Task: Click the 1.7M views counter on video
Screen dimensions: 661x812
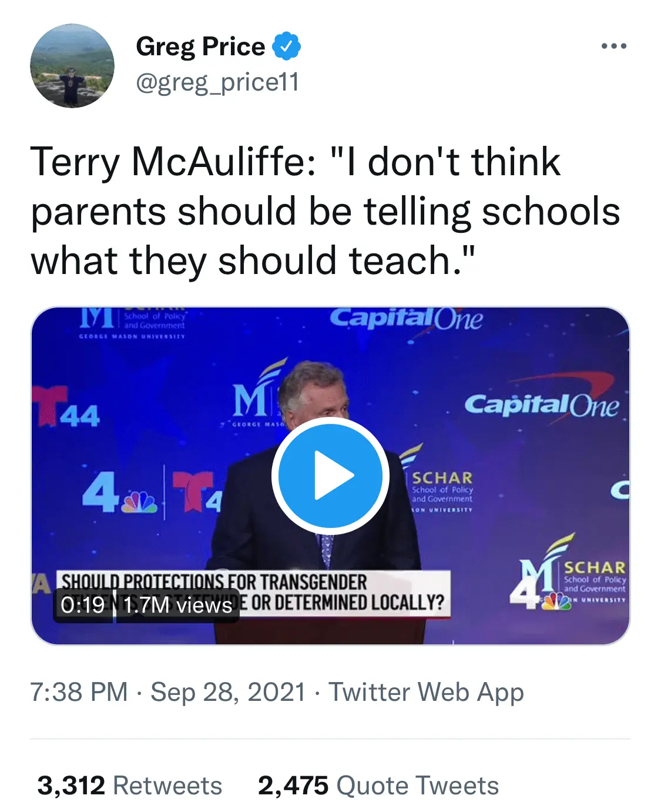Action: tap(177, 605)
